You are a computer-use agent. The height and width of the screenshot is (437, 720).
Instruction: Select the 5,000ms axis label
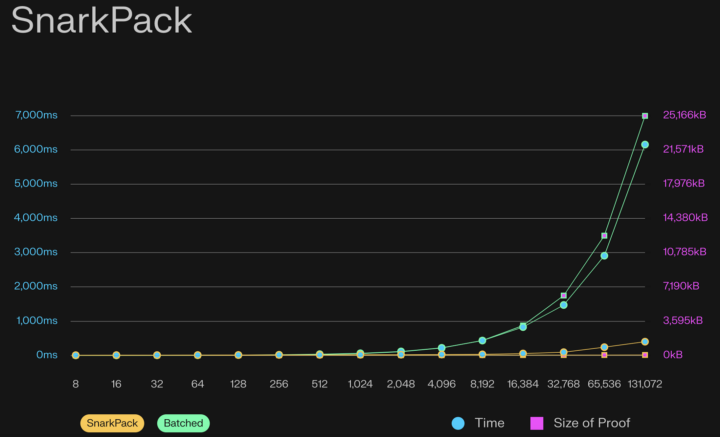pos(36,183)
